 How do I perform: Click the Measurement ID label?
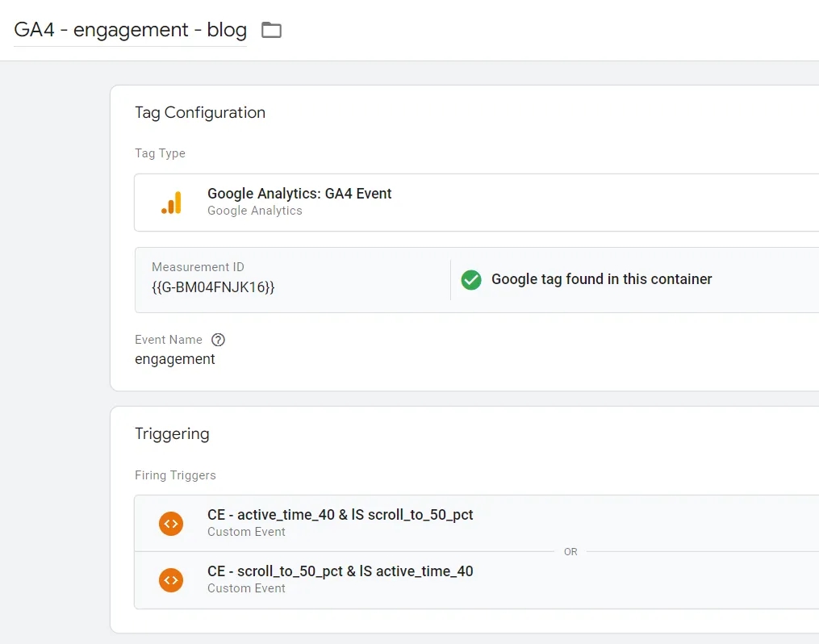pos(198,267)
